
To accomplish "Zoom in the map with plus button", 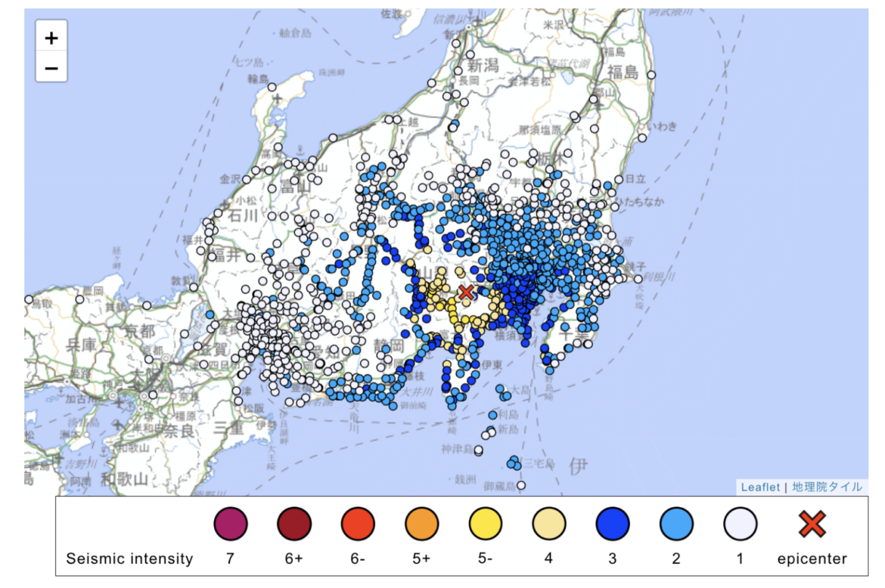I will [x=51, y=38].
